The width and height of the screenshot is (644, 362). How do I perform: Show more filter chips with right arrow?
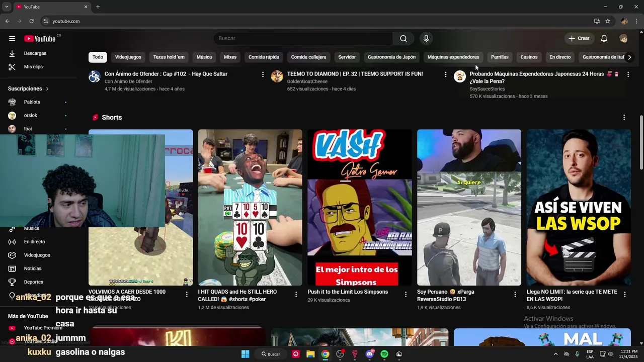pyautogui.click(x=629, y=57)
